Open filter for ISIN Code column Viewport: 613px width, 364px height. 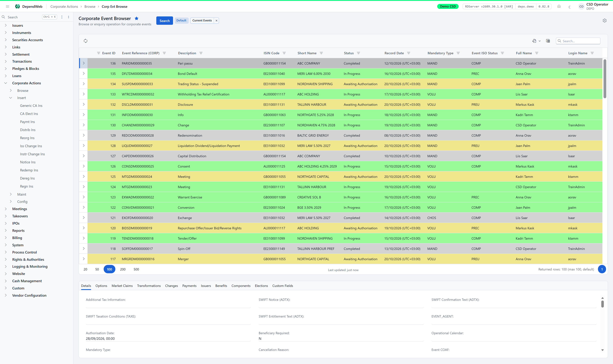[x=284, y=53]
